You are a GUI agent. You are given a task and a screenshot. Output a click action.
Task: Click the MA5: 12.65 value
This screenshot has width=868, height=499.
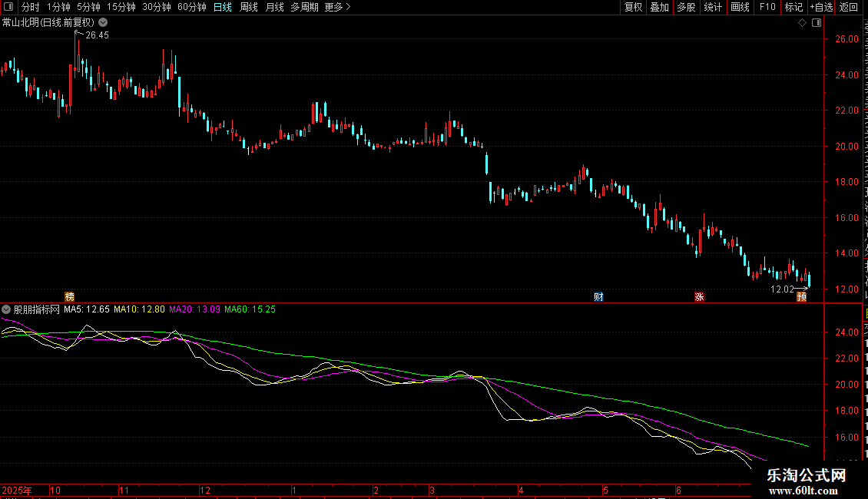[x=87, y=309]
